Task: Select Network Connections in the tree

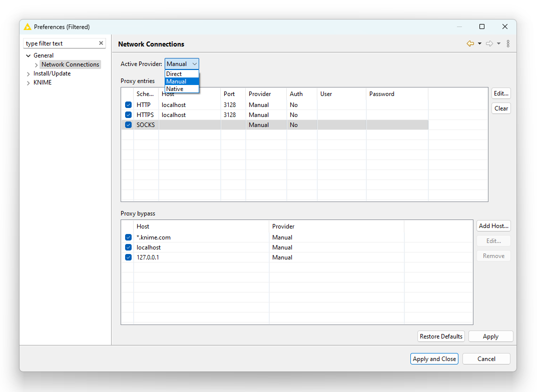Action: coord(70,64)
